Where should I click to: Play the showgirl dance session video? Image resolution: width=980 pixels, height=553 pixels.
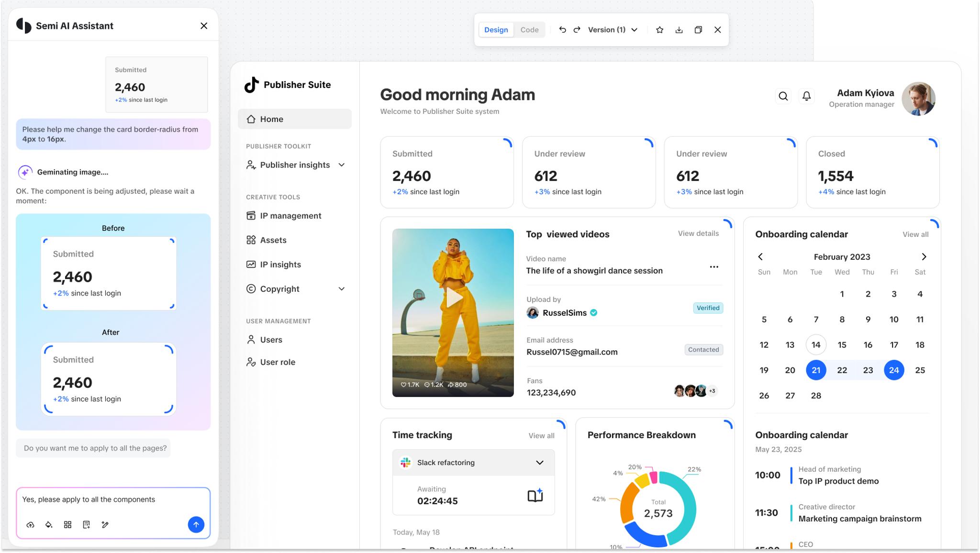[x=454, y=298]
